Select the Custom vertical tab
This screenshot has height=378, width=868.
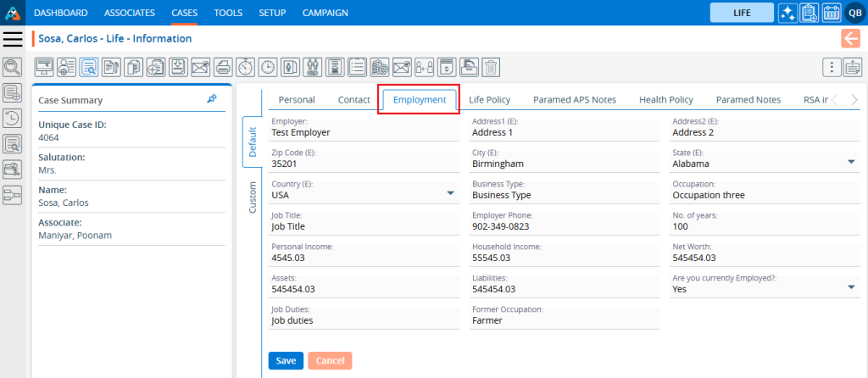tap(252, 197)
